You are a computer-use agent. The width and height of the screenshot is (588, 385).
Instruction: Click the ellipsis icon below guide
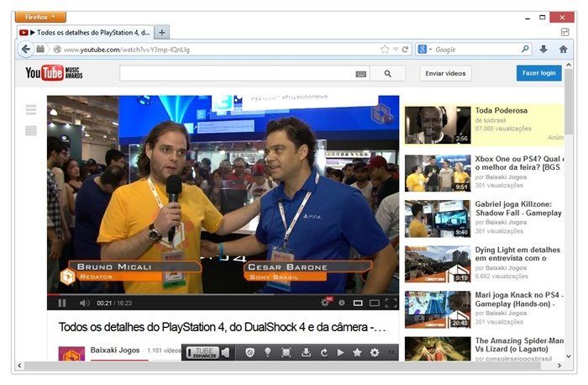(x=31, y=130)
